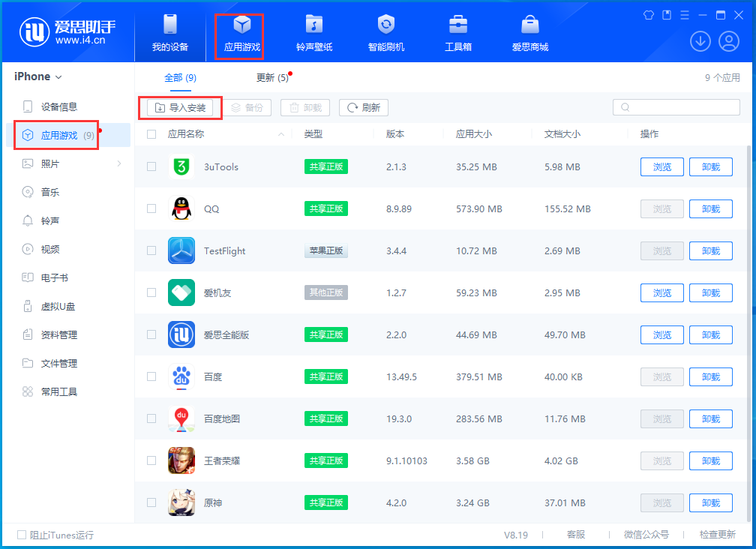Open the iPhone device dropdown
The height and width of the screenshot is (549, 756).
(x=34, y=76)
